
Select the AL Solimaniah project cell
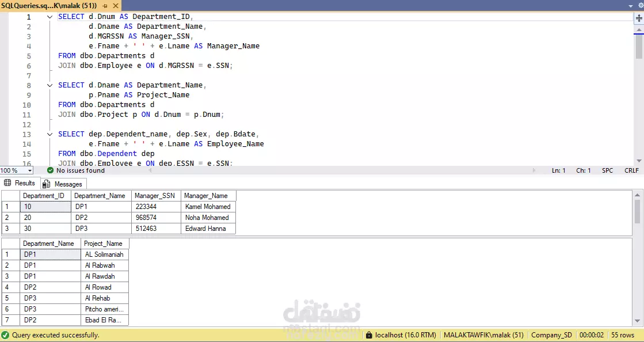[105, 254]
